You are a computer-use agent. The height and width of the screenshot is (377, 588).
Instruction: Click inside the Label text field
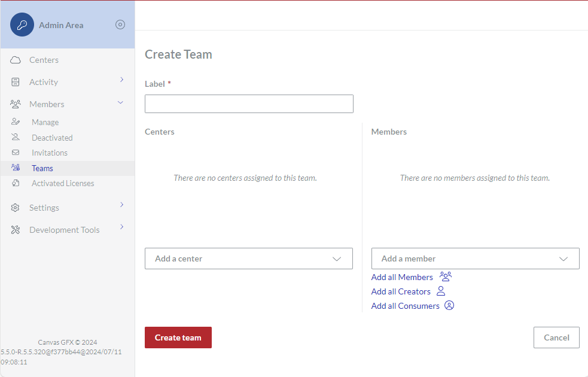(x=249, y=104)
